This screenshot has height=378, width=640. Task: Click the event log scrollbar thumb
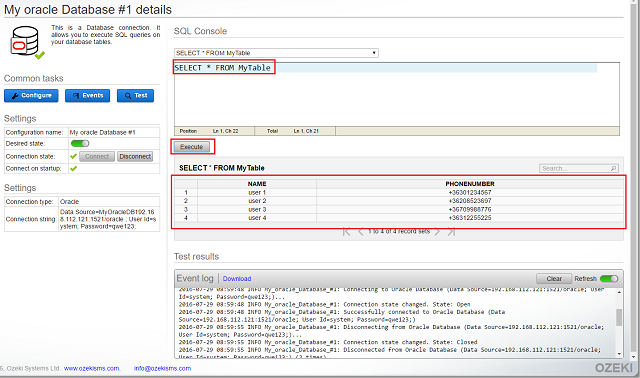pos(619,317)
